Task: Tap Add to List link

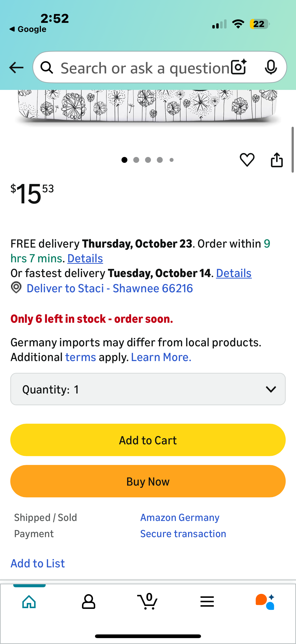Action: point(38,563)
